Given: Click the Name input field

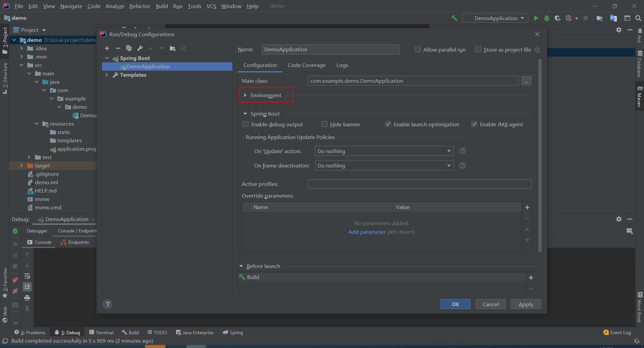Looking at the screenshot, I should (330, 50).
